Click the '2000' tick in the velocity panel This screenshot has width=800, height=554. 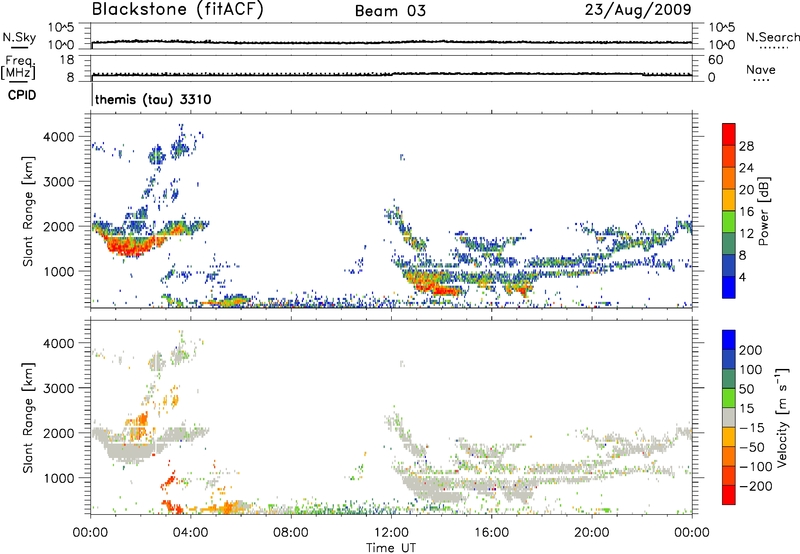(59, 433)
